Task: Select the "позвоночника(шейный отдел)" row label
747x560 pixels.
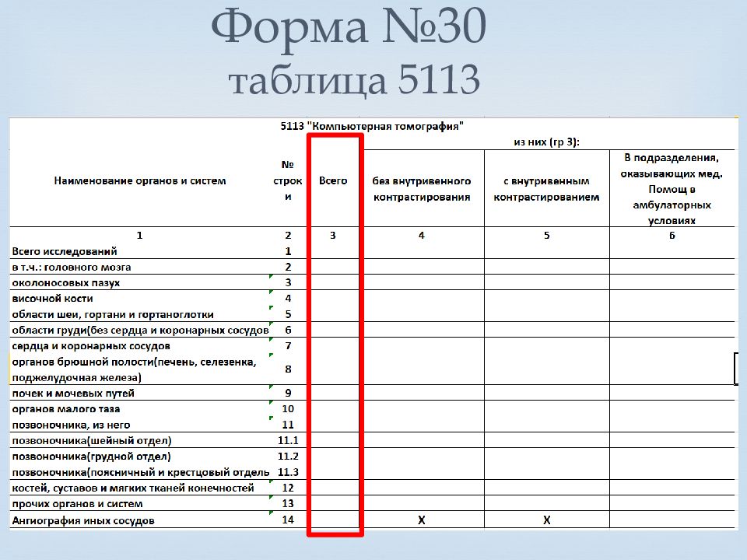Action: pyautogui.click(x=91, y=441)
